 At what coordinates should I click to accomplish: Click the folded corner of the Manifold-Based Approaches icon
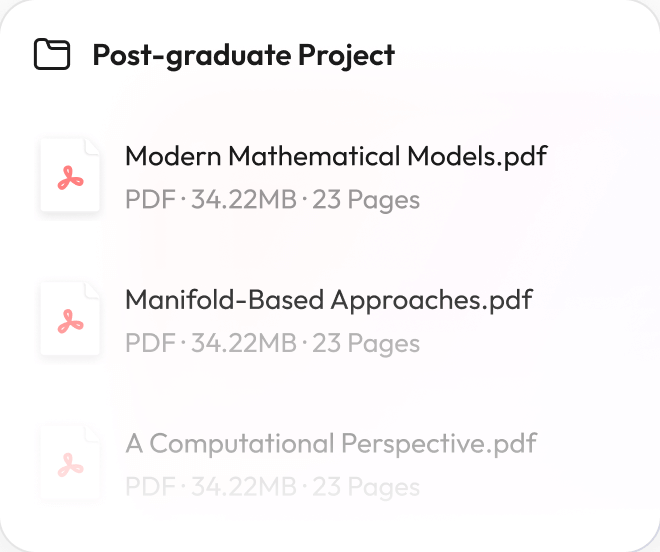92,290
